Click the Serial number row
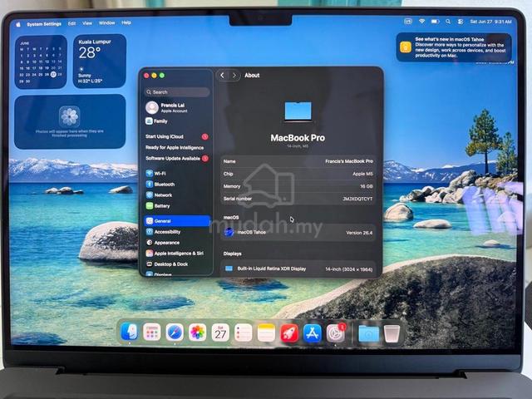 tap(298, 199)
